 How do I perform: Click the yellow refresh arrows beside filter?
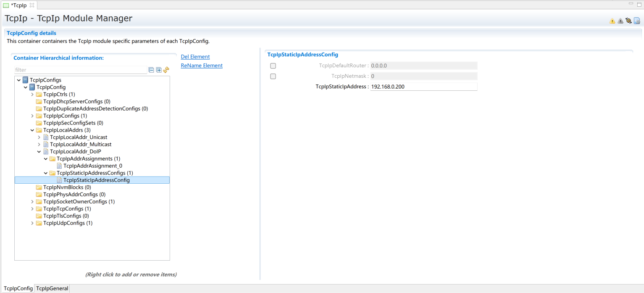point(166,70)
